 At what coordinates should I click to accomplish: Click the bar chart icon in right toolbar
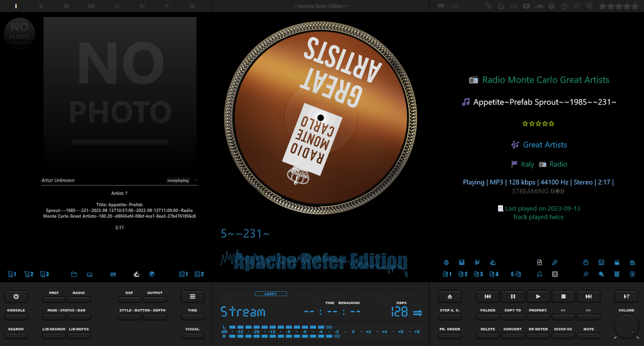point(462,263)
